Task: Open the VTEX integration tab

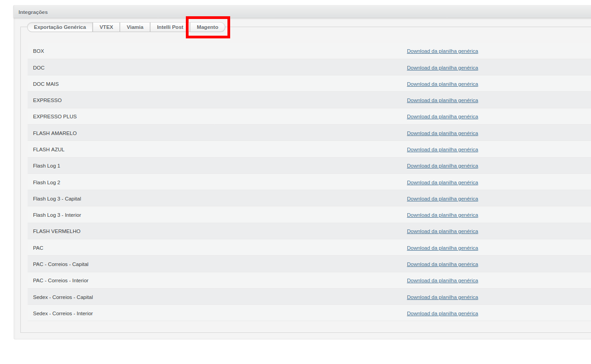Action: 106,27
